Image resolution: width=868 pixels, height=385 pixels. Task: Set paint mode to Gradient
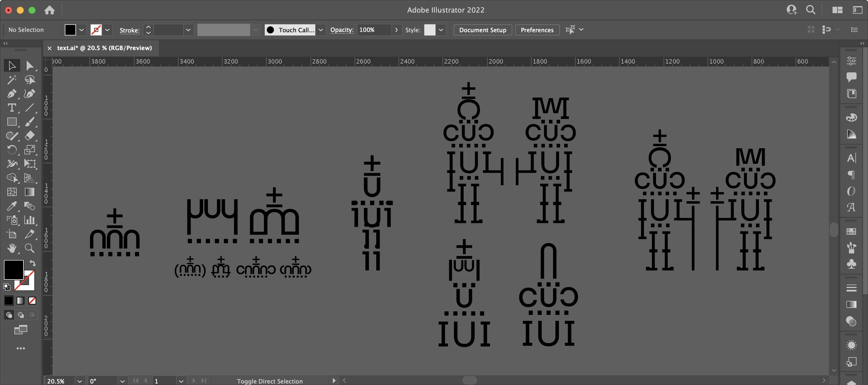[21, 301]
